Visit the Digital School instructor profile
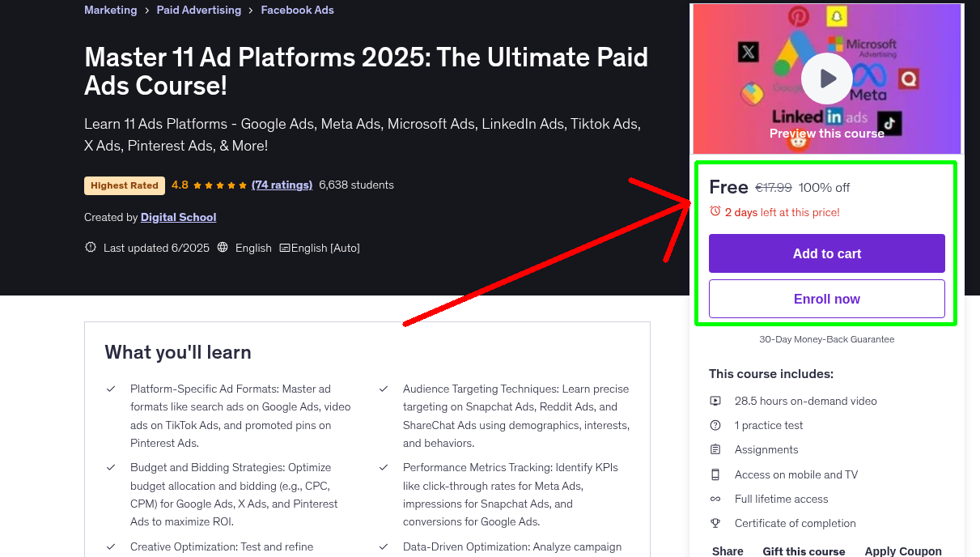980x557 pixels. pyautogui.click(x=178, y=217)
